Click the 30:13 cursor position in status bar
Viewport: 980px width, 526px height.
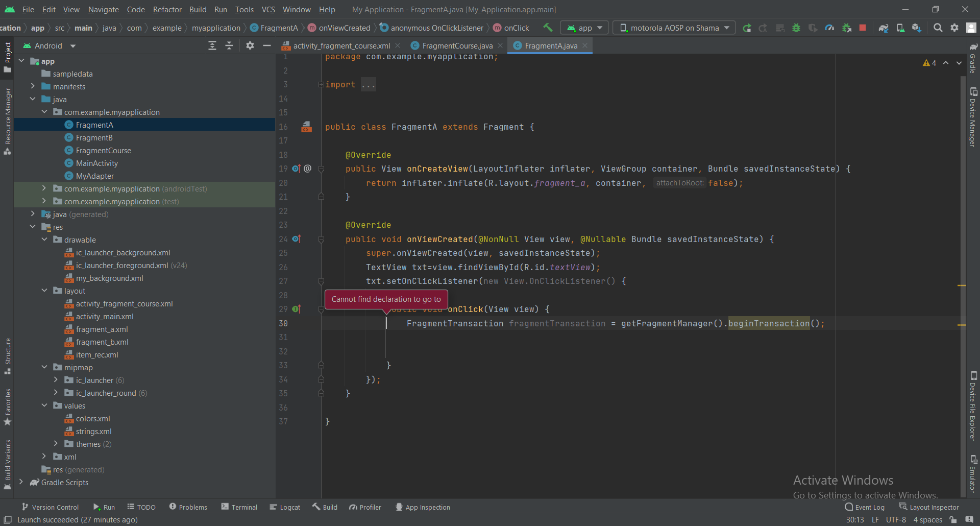855,520
